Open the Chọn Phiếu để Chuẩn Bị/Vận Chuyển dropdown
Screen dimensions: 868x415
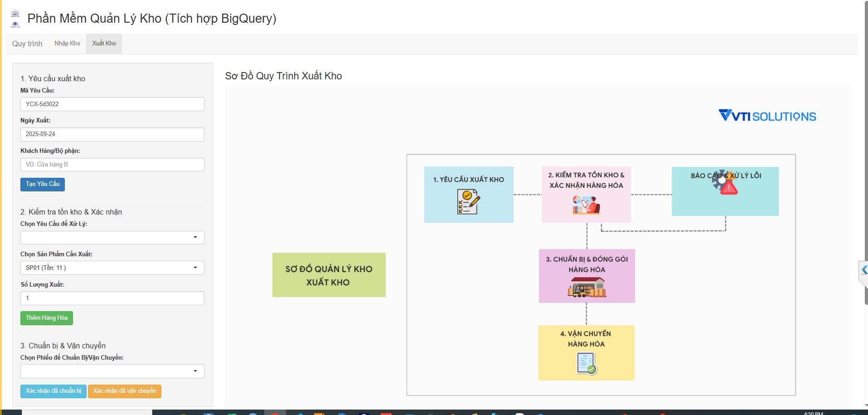[112, 371]
